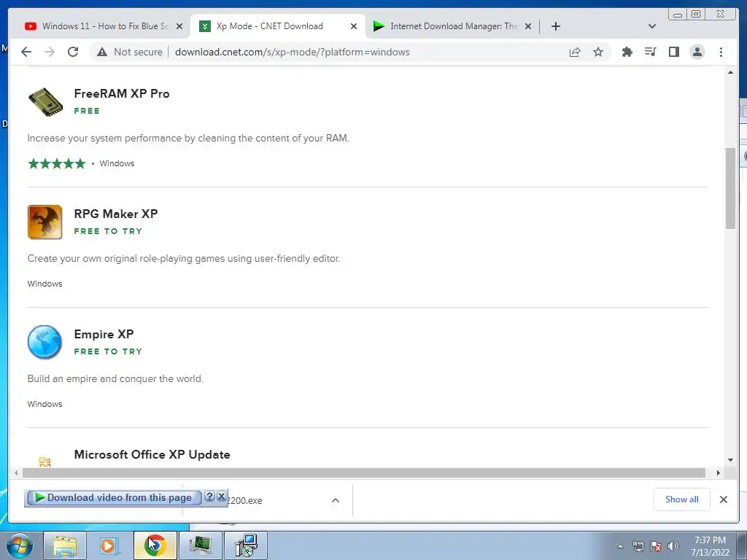
Task: Bookmark this page with the star
Action: point(598,52)
